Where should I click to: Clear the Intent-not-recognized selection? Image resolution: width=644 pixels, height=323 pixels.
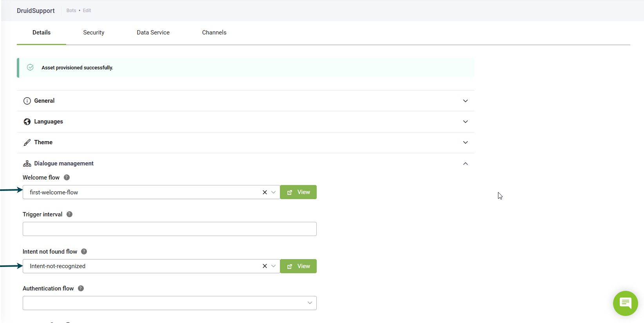pos(265,266)
